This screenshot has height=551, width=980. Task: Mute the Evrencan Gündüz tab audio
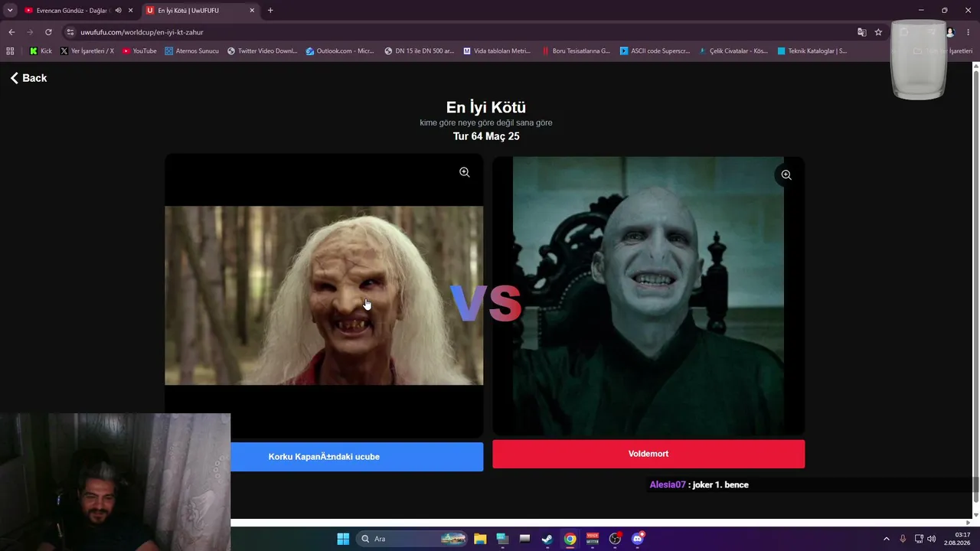click(x=118, y=11)
